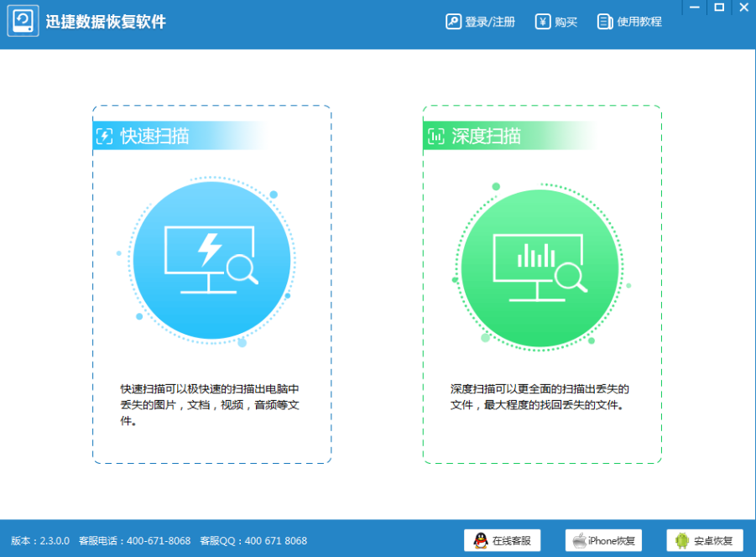Image resolution: width=756 pixels, height=557 pixels.
Task: Open the 在线客服 online support button
Action: pos(502,540)
